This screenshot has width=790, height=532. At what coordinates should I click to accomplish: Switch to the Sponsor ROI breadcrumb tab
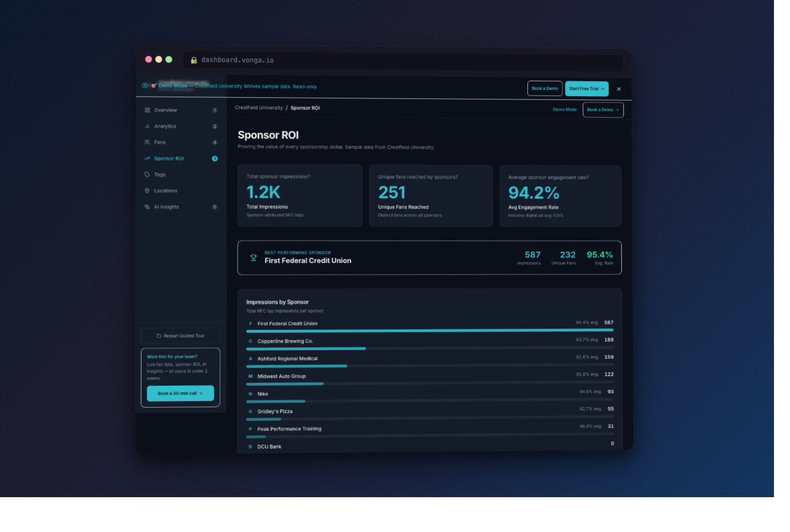tap(305, 108)
